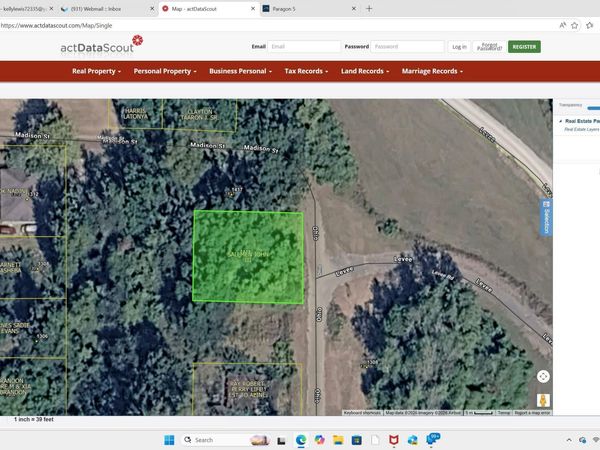Click the map camera controls icon

click(543, 376)
